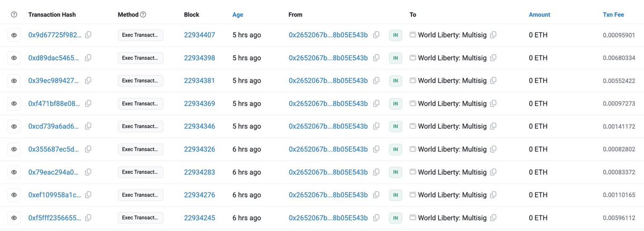This screenshot has width=644, height=231.
Task: Copy hash 0xcd739a6ad6 to clipboard
Action: (88, 126)
